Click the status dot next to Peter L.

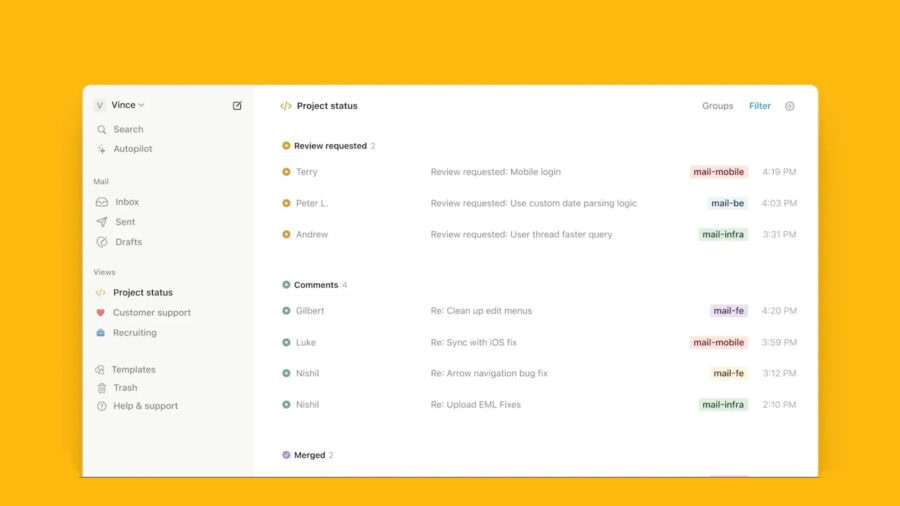point(286,203)
